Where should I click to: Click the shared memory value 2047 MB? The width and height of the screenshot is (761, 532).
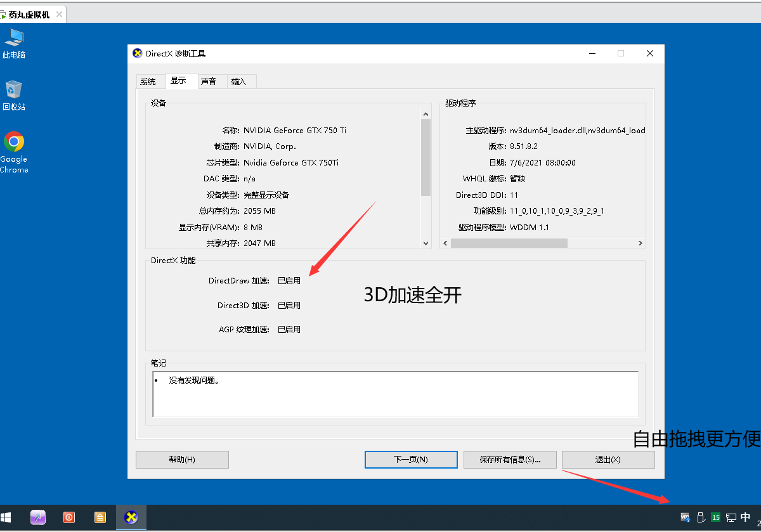pyautogui.click(x=259, y=243)
